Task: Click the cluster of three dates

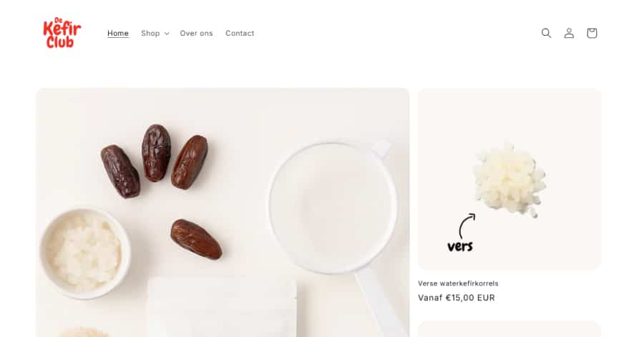Action: point(155,161)
